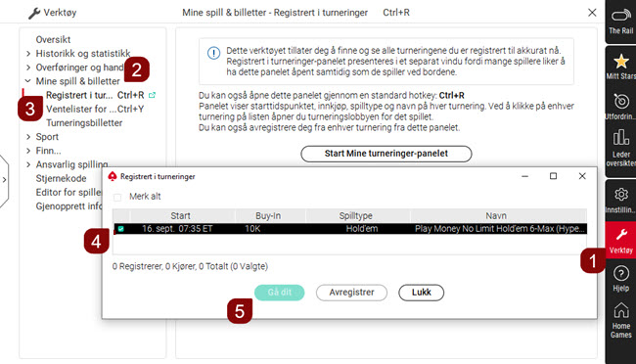Select Registrert i tur... Ctrl+R item
This screenshot has height=364, width=636.
(95, 95)
